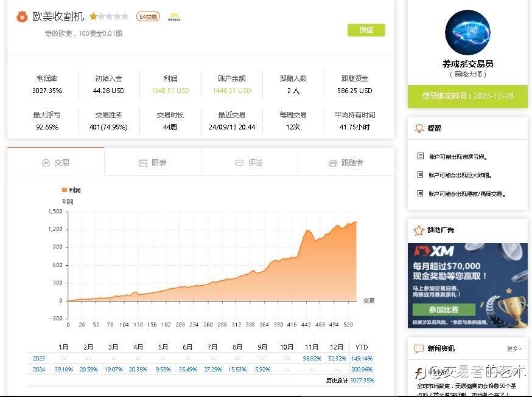This screenshot has height=397, width=532.
Task: Click the 信号绑定时间 2023-12-28 green bar
Action: [x=467, y=96]
